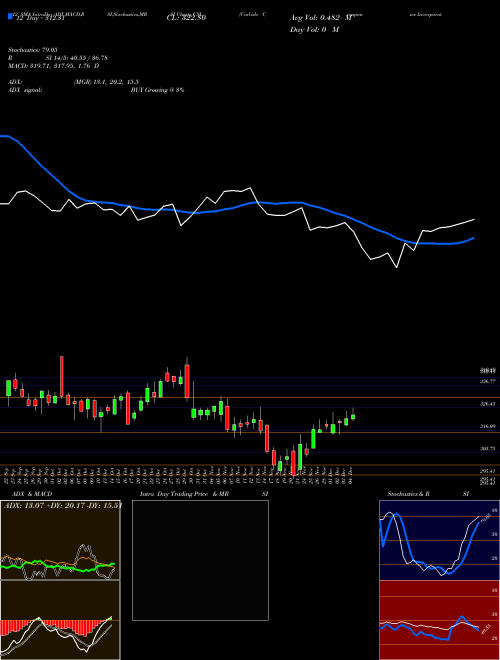500x660 pixels.
Task: Click the blue 12 Day SMA legend square
Action: 10,17
